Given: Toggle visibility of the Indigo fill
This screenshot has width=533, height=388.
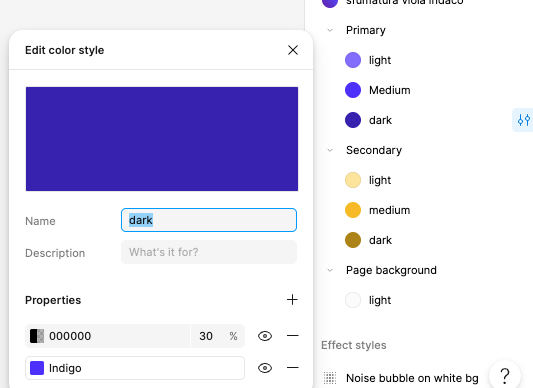Looking at the screenshot, I should (265, 368).
